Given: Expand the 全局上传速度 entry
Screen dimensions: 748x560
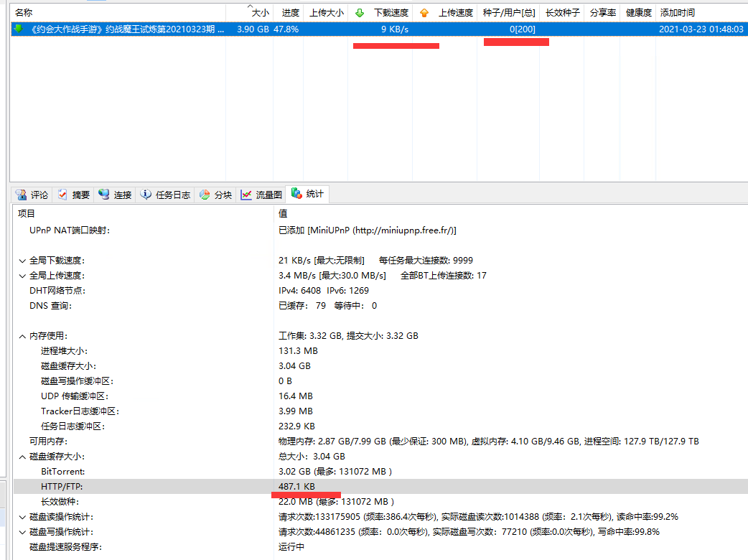Looking at the screenshot, I should [x=22, y=276].
